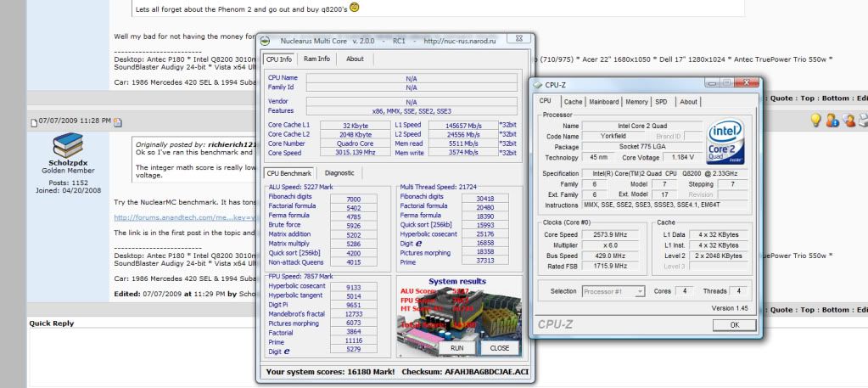The width and height of the screenshot is (868, 388).
Task: Open the About tab in Nuclearus
Action: 355,59
